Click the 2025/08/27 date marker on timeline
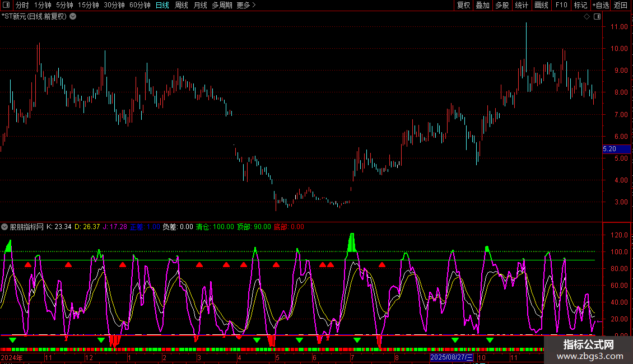Viewport: 633px width, 364px height. (452, 357)
